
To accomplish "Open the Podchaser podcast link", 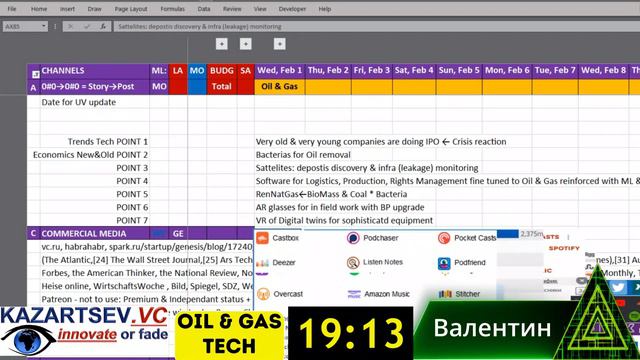I will point(373,238).
